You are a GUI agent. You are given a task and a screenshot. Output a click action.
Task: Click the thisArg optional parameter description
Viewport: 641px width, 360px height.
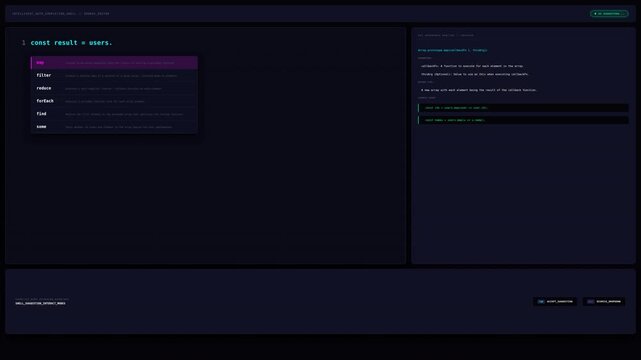coord(474,74)
